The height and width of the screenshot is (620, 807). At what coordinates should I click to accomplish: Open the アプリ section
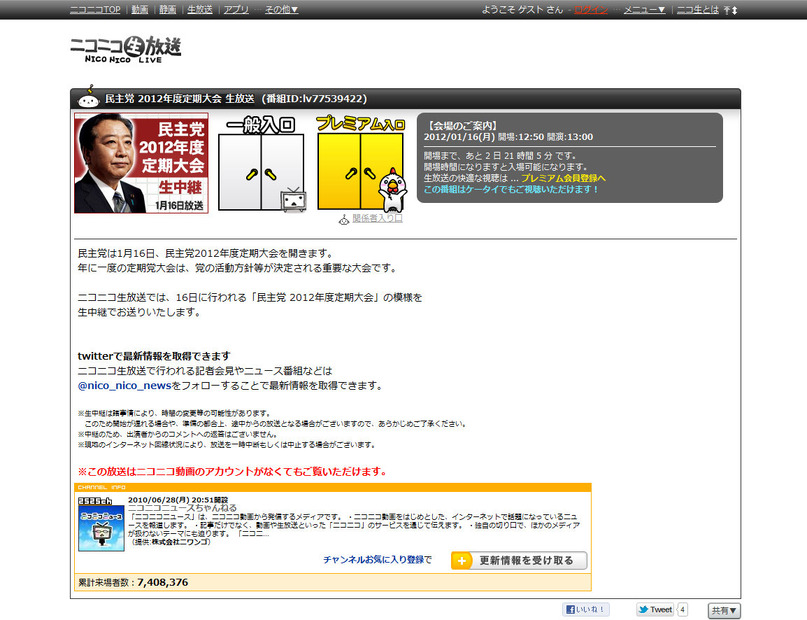(x=236, y=10)
